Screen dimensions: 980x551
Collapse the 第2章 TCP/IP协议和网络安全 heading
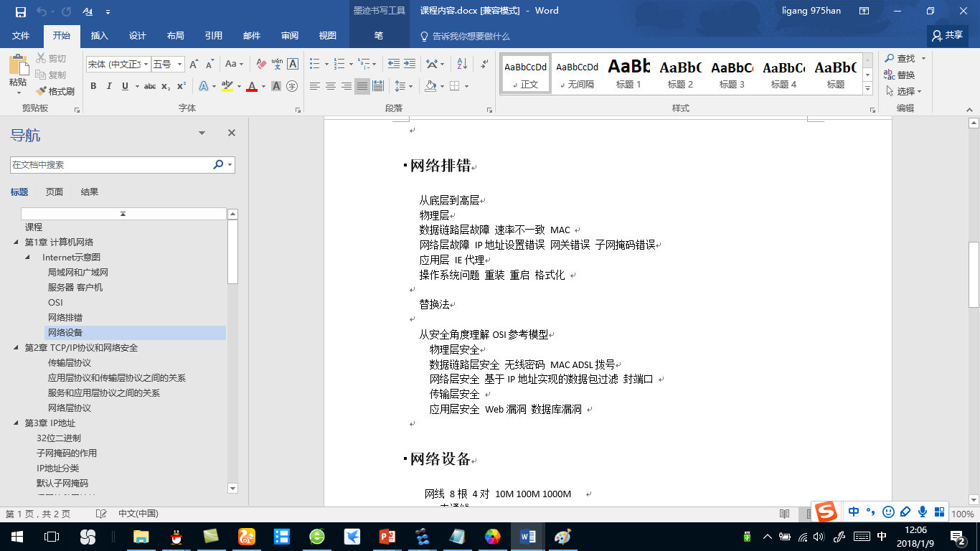pyautogui.click(x=17, y=347)
